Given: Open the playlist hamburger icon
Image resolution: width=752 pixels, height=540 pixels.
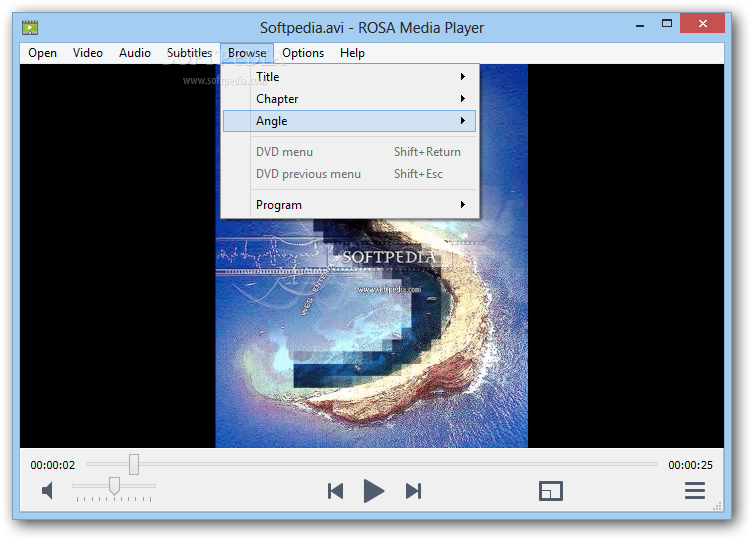Looking at the screenshot, I should [694, 491].
